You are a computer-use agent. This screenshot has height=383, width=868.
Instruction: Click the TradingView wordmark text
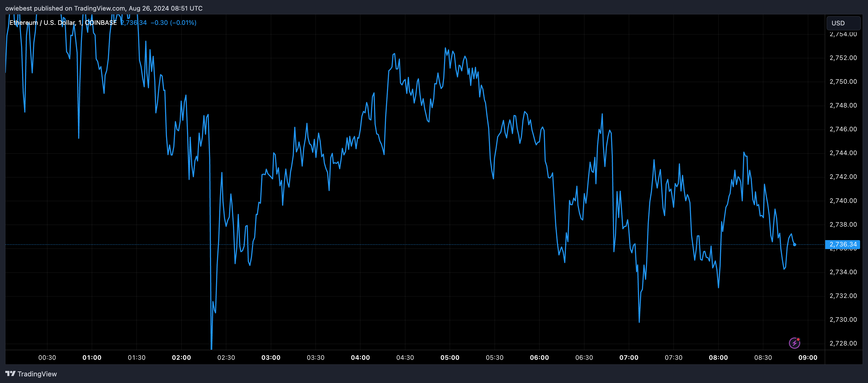click(x=37, y=374)
